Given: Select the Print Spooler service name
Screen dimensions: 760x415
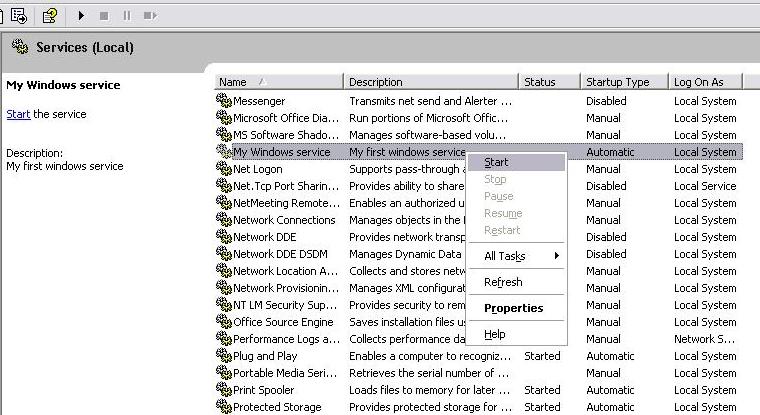Looking at the screenshot, I should 263,390.
